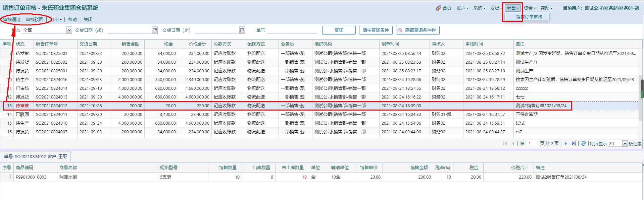The height and width of the screenshot is (200, 644).
Task: Open the 资金 funds menu
Action: pyautogui.click(x=530, y=8)
